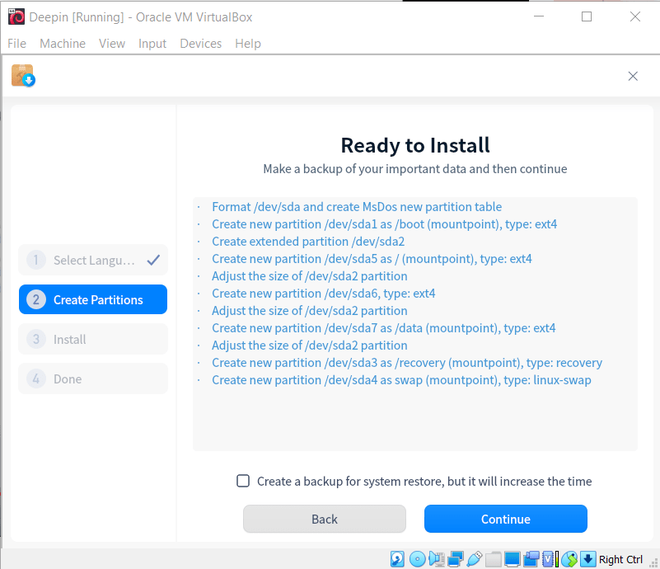Open the Machine menu
This screenshot has height=569, width=660.
(x=63, y=43)
